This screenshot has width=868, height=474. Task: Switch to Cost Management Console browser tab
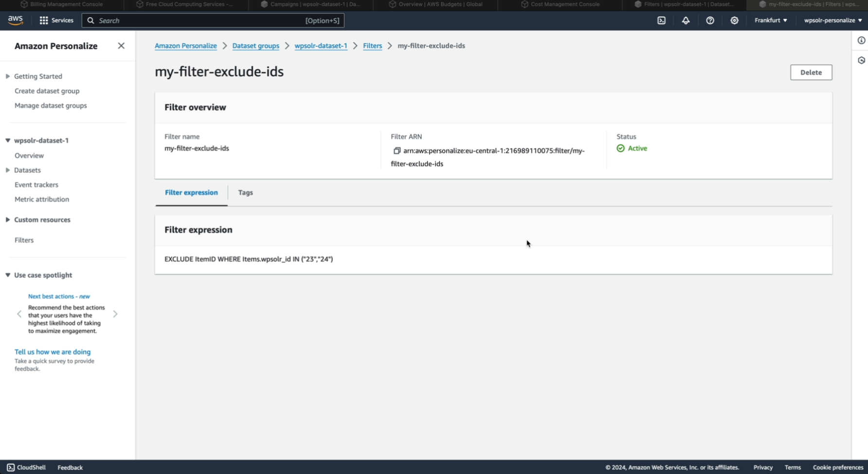point(561,4)
